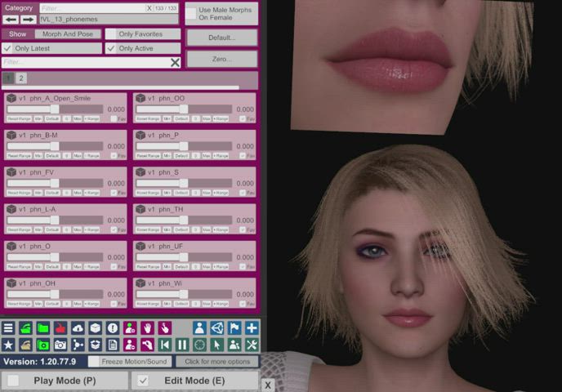The width and height of the screenshot is (562, 392).
Task: Toggle the Only Latest checkbox
Action: (x=7, y=48)
